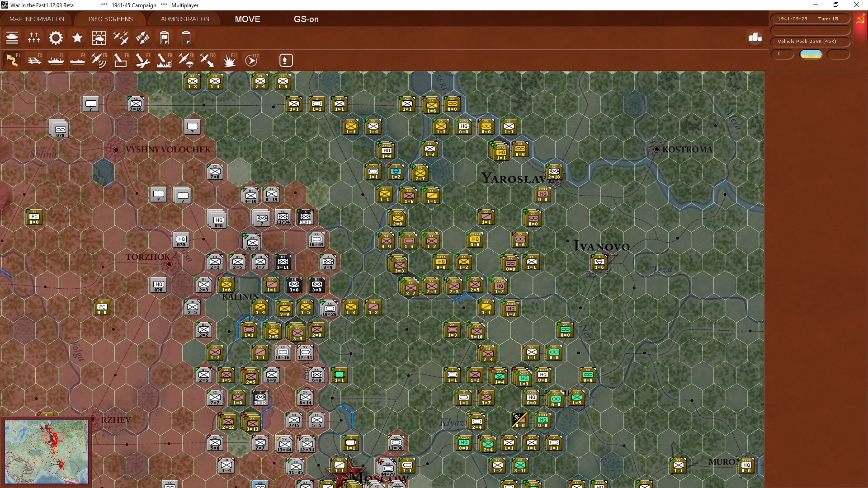Select the F3 naval transport mode
The image size is (868, 488).
tap(56, 60)
